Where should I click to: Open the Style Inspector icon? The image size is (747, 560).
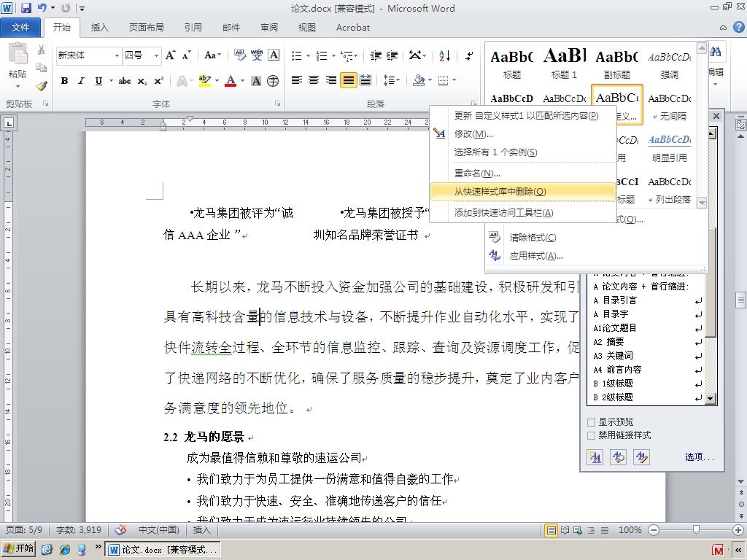click(x=619, y=457)
